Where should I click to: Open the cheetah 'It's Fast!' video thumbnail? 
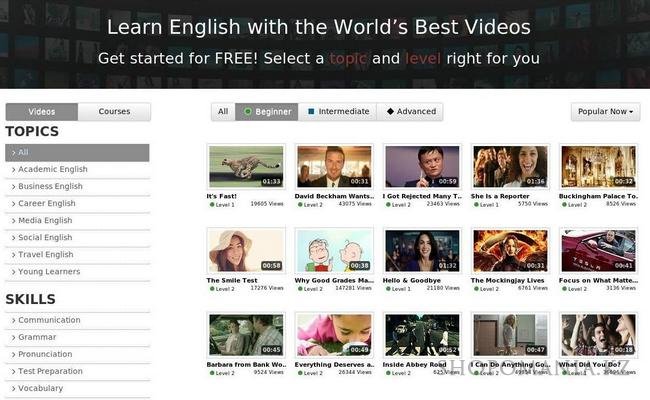(245, 167)
